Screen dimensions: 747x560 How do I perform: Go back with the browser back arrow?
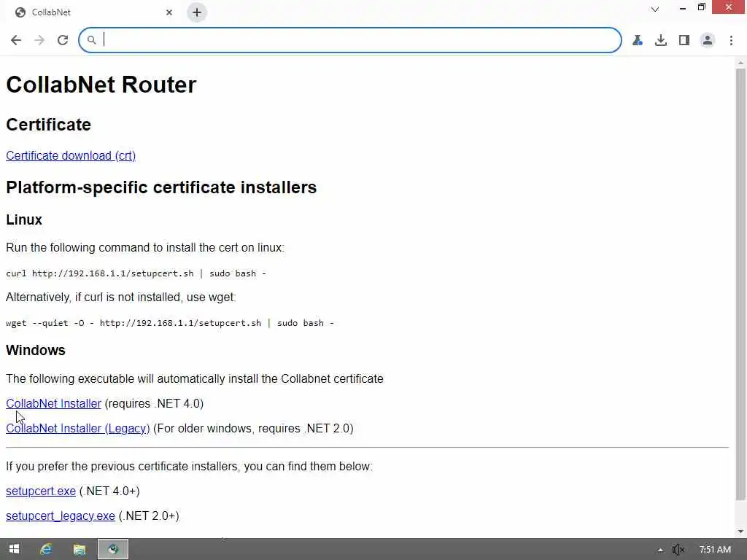click(16, 40)
